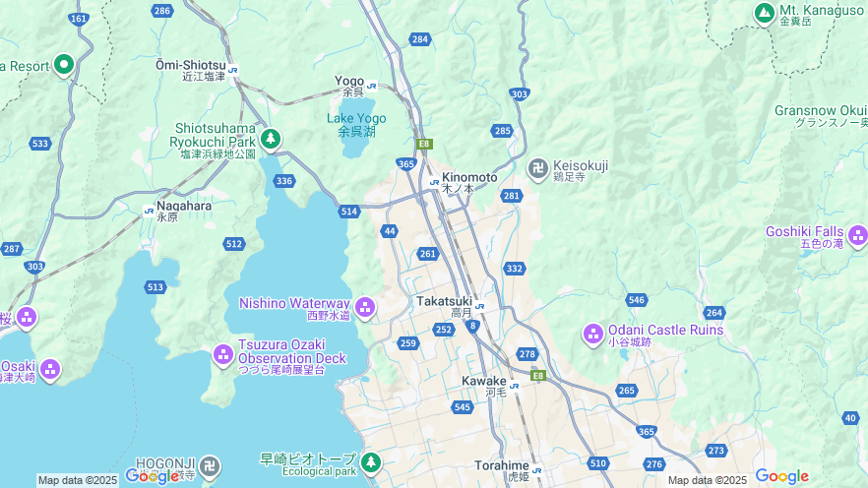Select the Odani Castle Ruins pin
The image size is (868, 488).
click(592, 335)
